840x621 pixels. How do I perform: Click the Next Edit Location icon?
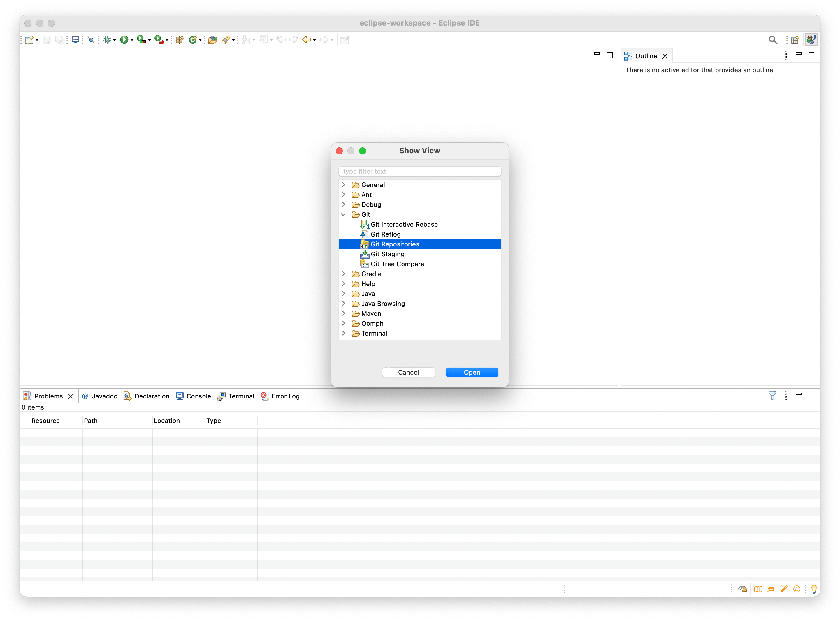294,40
